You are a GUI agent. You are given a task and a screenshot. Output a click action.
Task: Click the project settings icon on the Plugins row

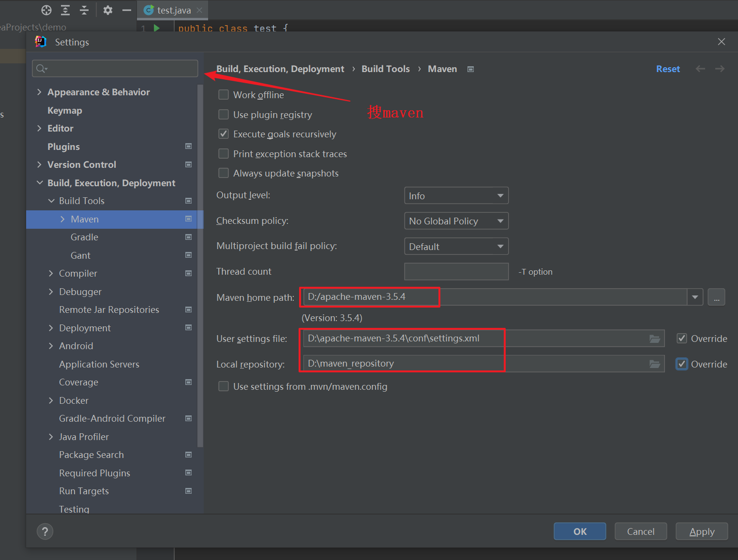click(189, 146)
